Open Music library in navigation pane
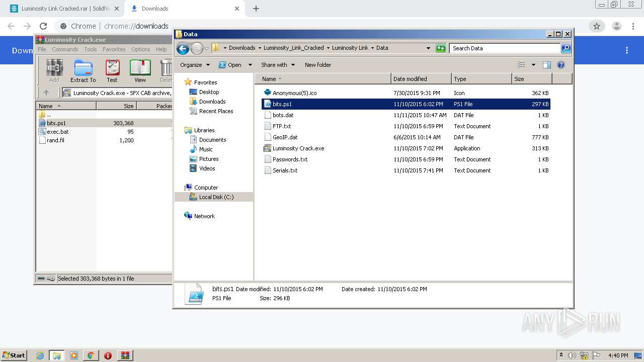Screen dimensions: 644x362 (201, 149)
